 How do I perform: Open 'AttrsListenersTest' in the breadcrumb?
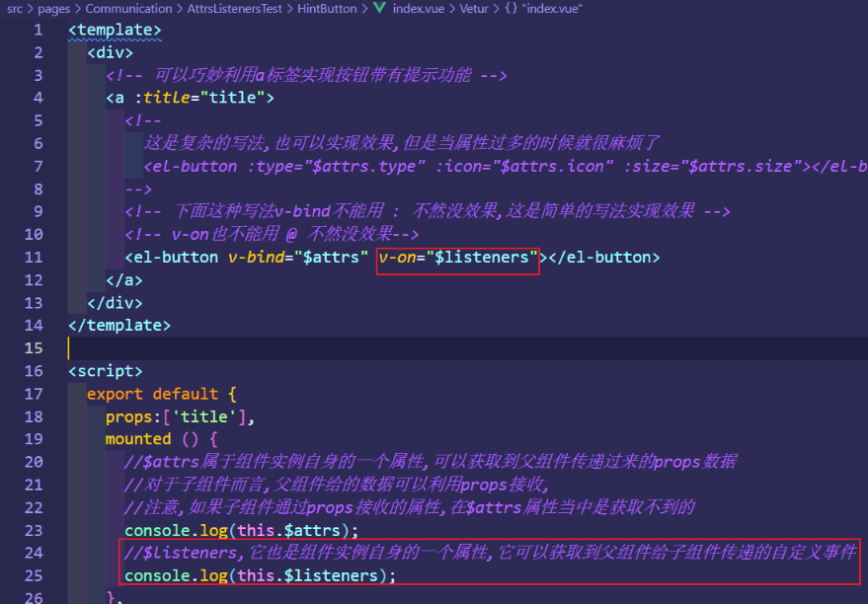click(x=234, y=9)
